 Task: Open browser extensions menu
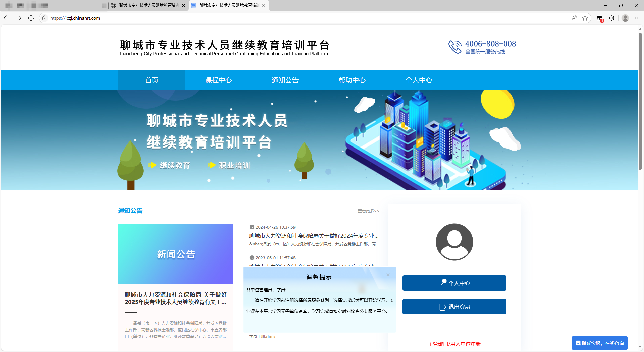[x=611, y=18]
